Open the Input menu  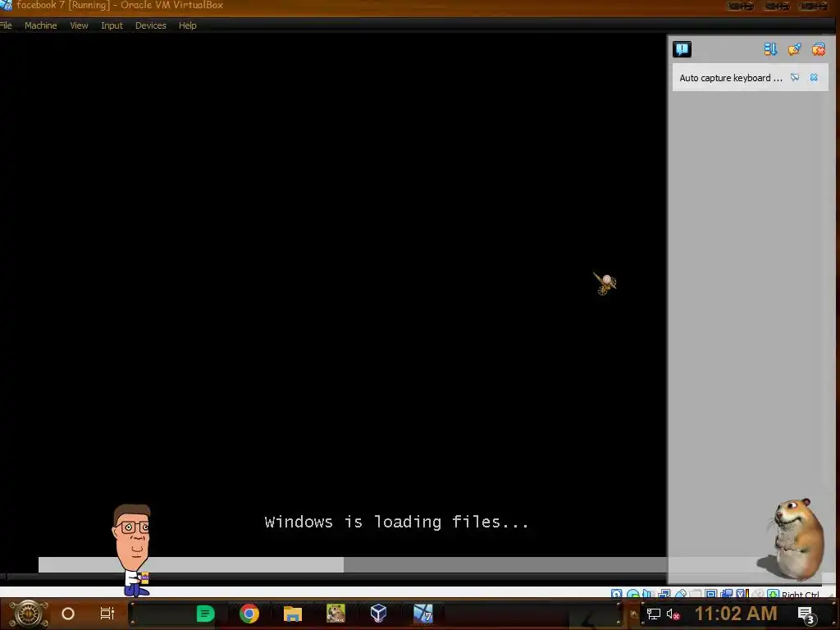(112, 25)
